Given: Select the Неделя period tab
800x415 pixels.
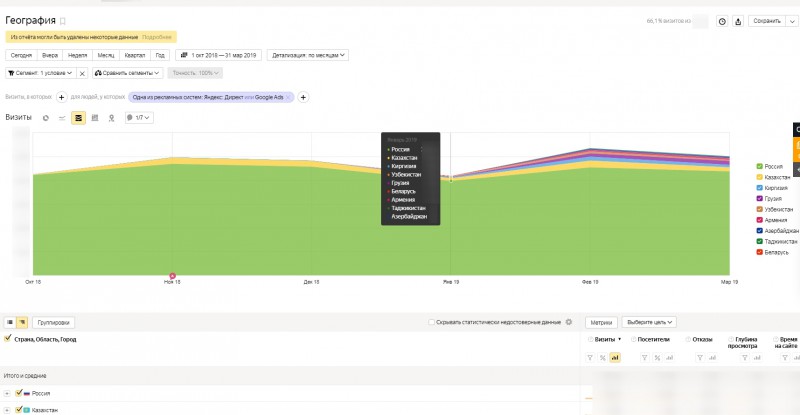Looking at the screenshot, I should pyautogui.click(x=78, y=55).
